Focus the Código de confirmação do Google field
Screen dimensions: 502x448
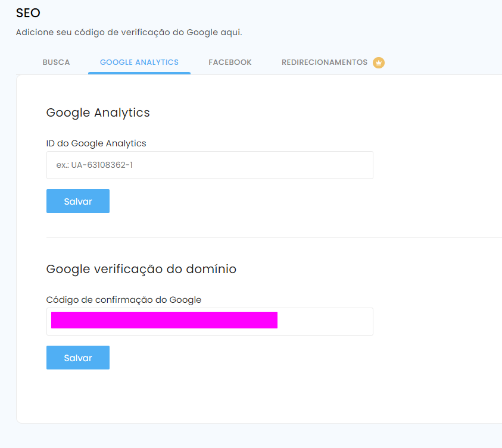tap(210, 321)
